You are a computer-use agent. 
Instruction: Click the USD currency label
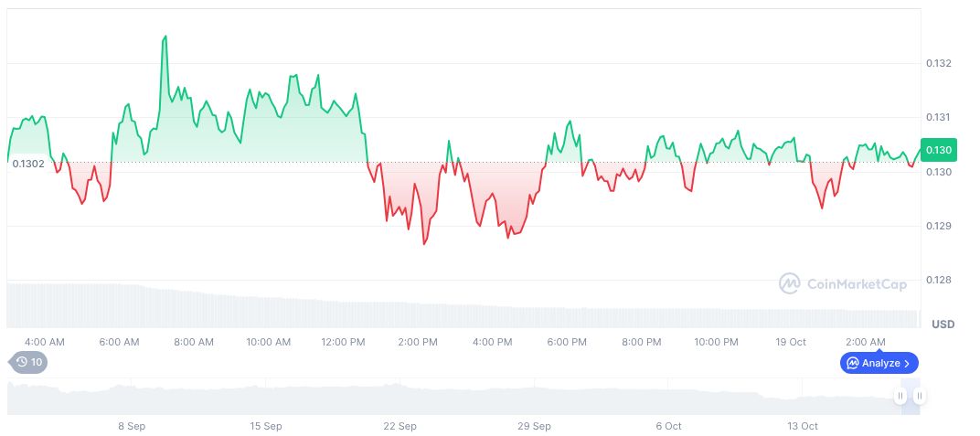(943, 324)
